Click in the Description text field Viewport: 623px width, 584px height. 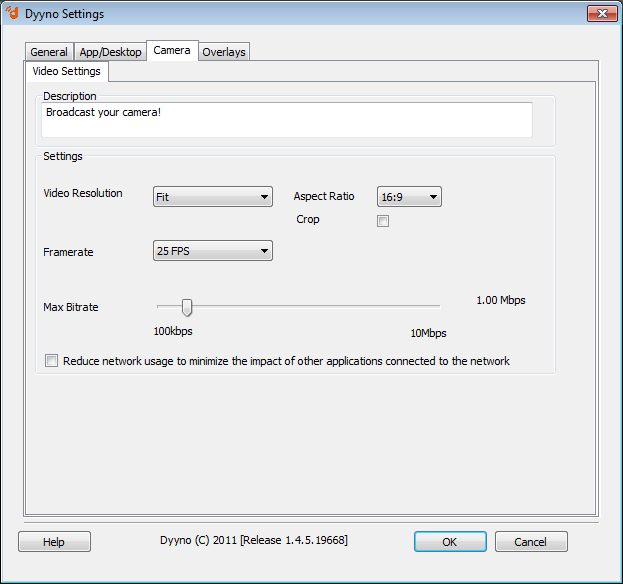tap(288, 119)
